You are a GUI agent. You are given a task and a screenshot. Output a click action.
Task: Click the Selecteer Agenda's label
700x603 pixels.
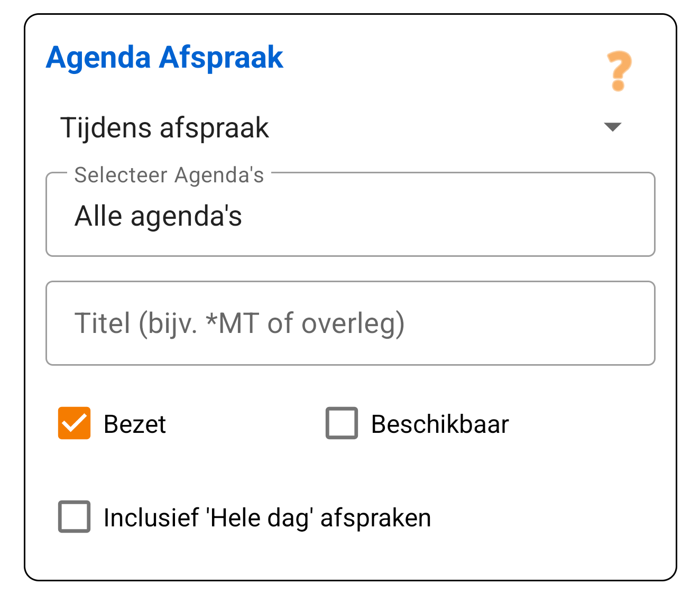click(x=169, y=175)
